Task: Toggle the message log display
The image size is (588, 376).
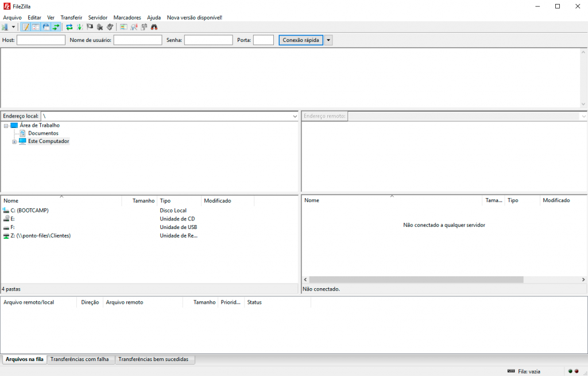Action: [25, 27]
